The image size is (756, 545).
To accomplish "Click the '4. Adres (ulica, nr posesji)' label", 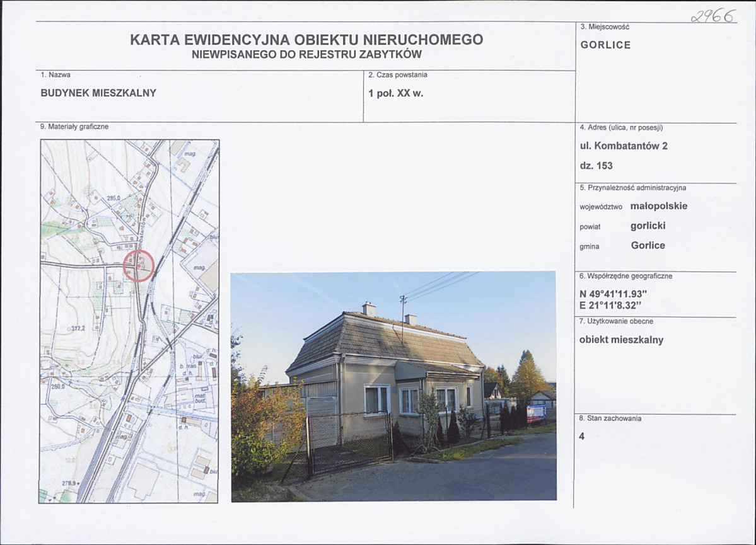I will click(622, 128).
